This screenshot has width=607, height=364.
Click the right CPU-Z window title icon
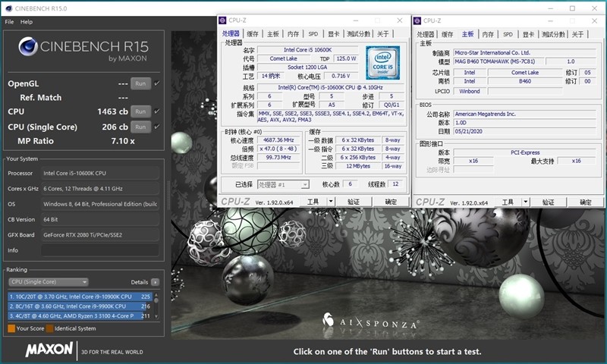pyautogui.click(x=417, y=20)
